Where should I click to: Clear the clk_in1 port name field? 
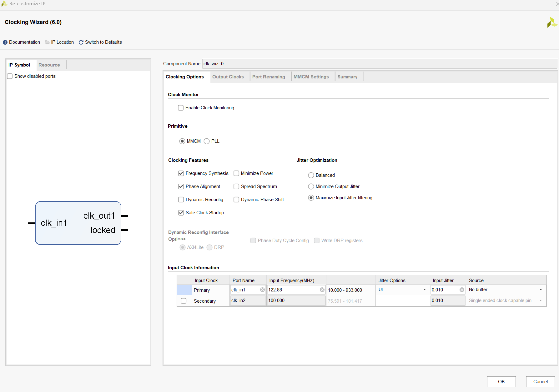coord(262,290)
